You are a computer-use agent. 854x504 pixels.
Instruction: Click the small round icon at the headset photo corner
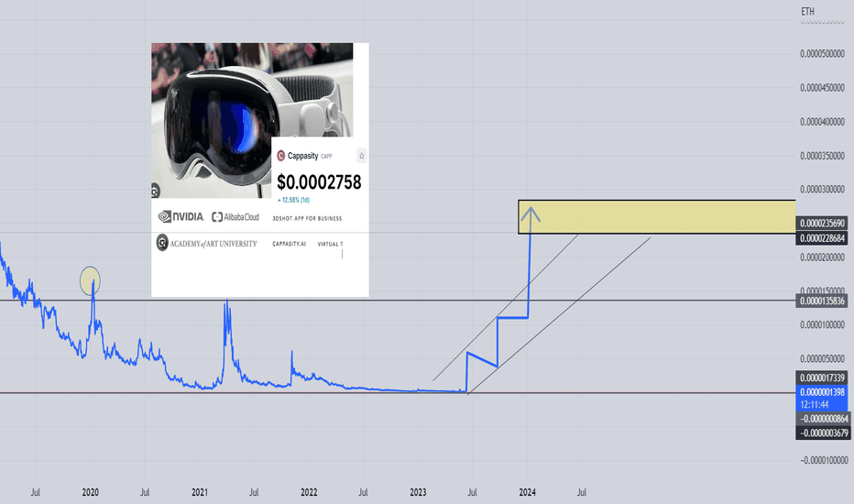click(x=155, y=192)
